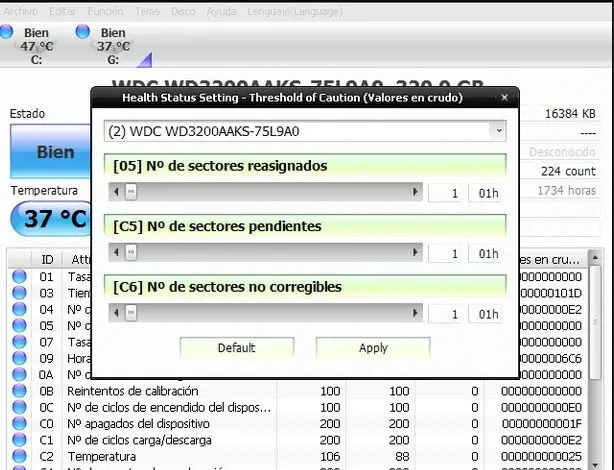The width and height of the screenshot is (614, 470).
Task: Select row Reintentos de calibración
Action: pos(298,391)
